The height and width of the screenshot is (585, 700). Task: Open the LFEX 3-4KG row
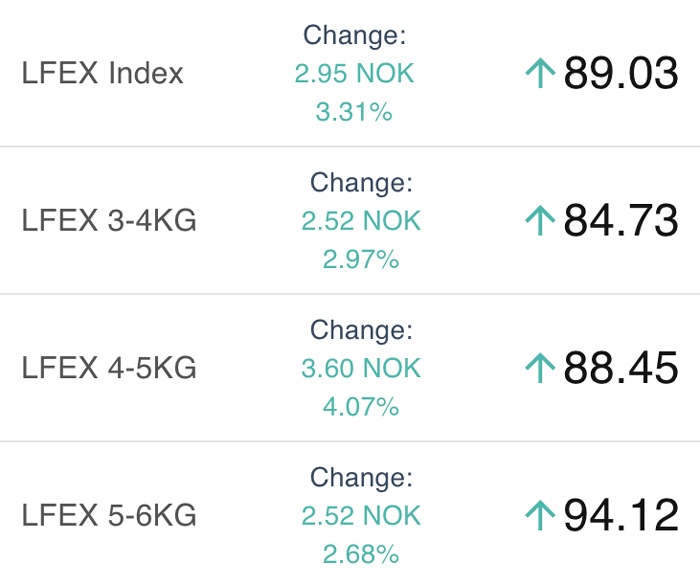(350, 220)
